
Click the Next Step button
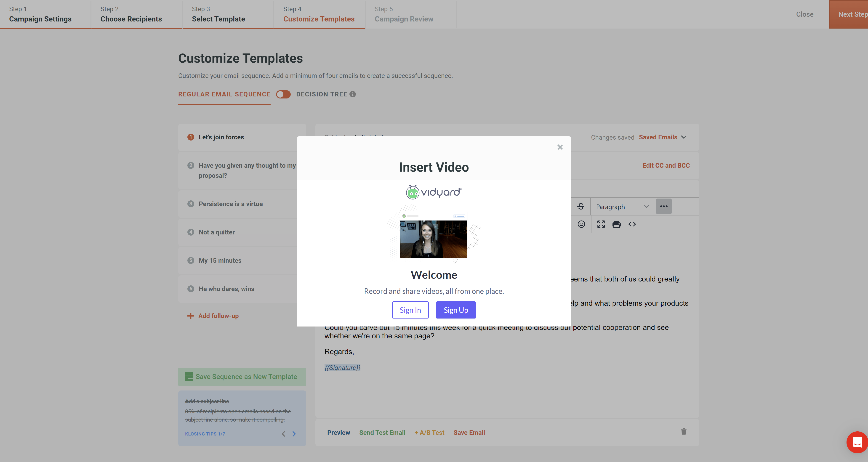coord(848,14)
